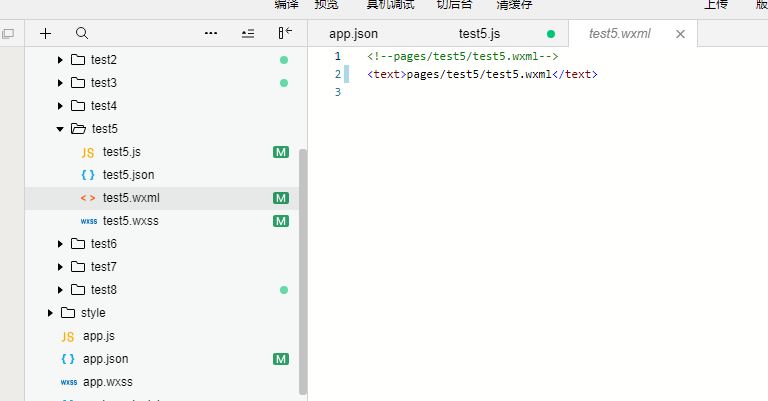This screenshot has height=401, width=768.
Task: Open the three-dot more options menu
Action: point(211,33)
